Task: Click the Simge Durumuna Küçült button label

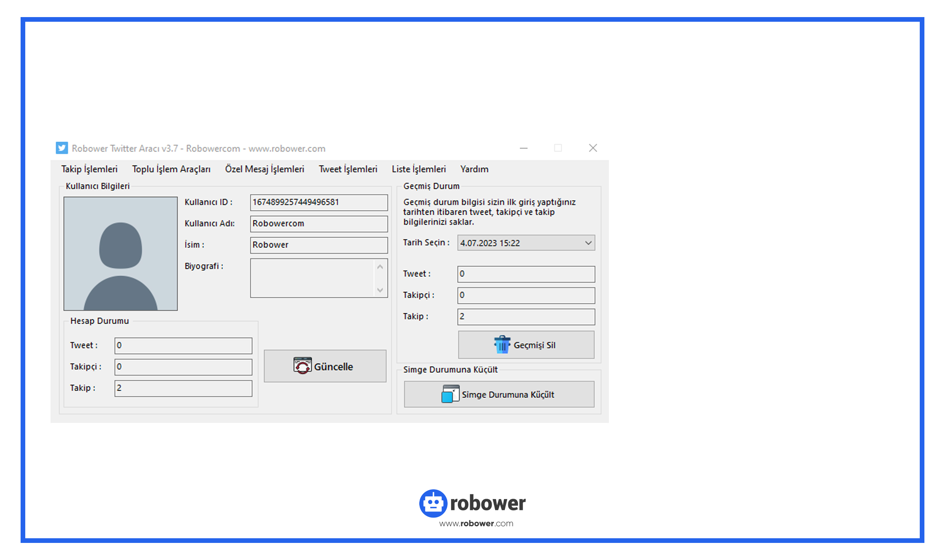Action: point(508,395)
